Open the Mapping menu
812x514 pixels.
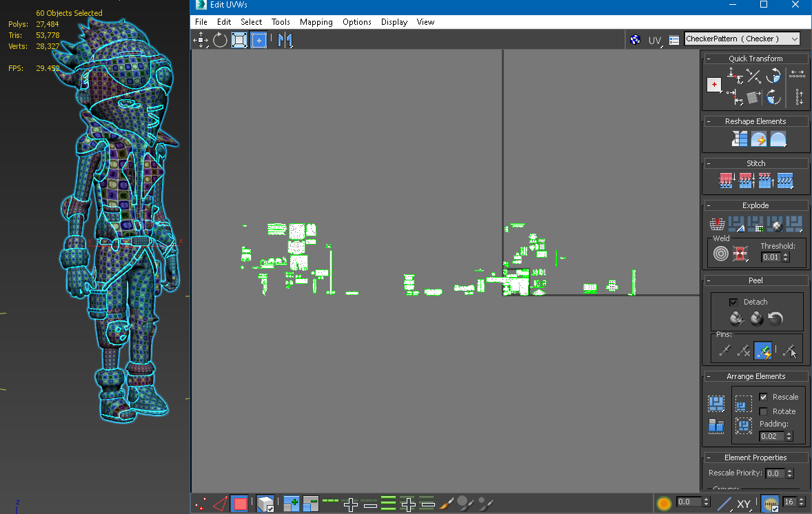(316, 22)
